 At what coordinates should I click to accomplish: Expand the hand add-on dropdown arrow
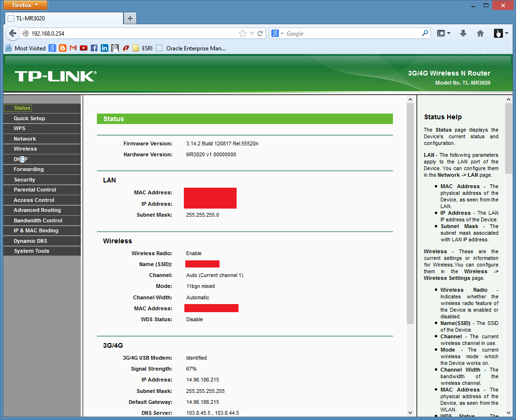[x=506, y=33]
